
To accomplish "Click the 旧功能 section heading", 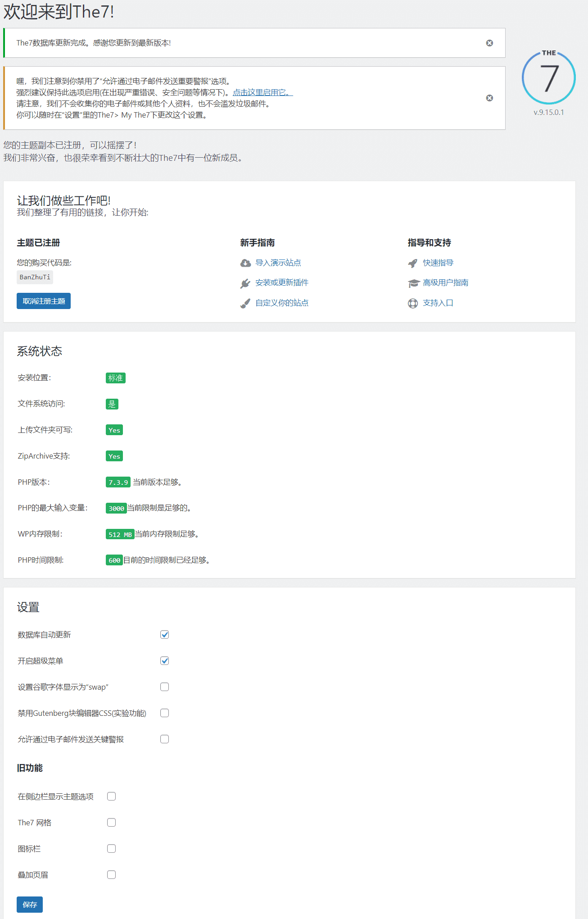I will [30, 768].
